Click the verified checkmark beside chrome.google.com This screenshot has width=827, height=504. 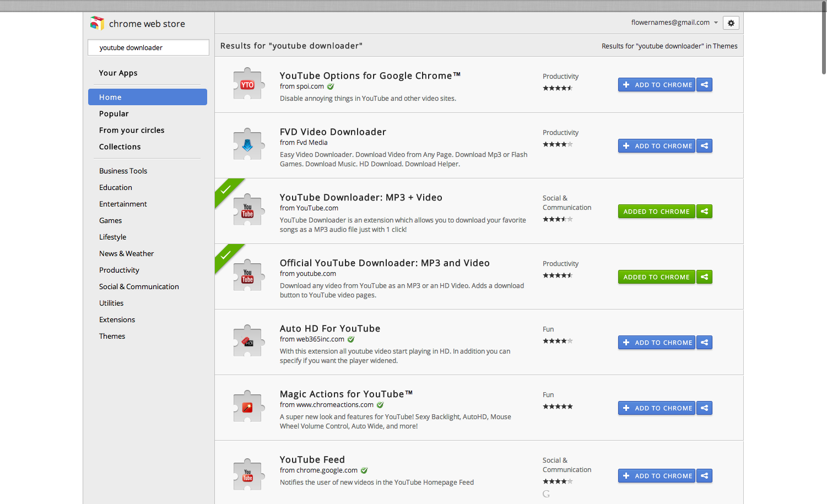(364, 470)
